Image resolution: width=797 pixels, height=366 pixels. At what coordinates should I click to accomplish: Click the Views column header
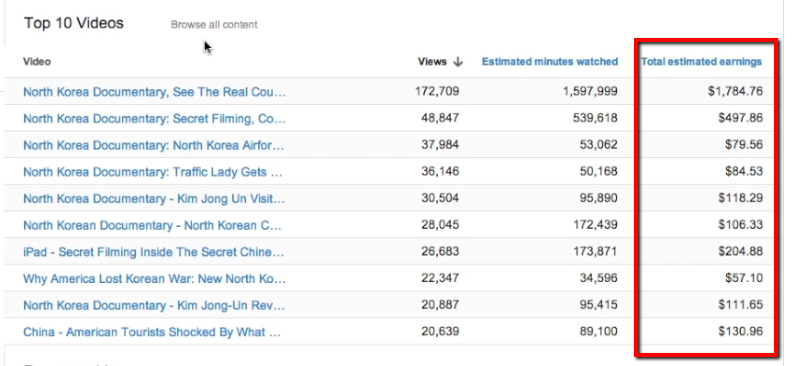[x=432, y=62]
